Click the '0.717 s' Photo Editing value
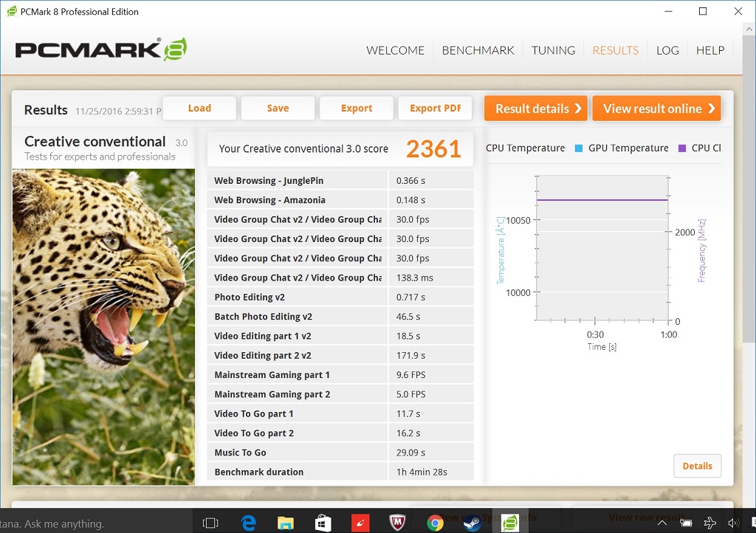This screenshot has height=533, width=756. [410, 297]
